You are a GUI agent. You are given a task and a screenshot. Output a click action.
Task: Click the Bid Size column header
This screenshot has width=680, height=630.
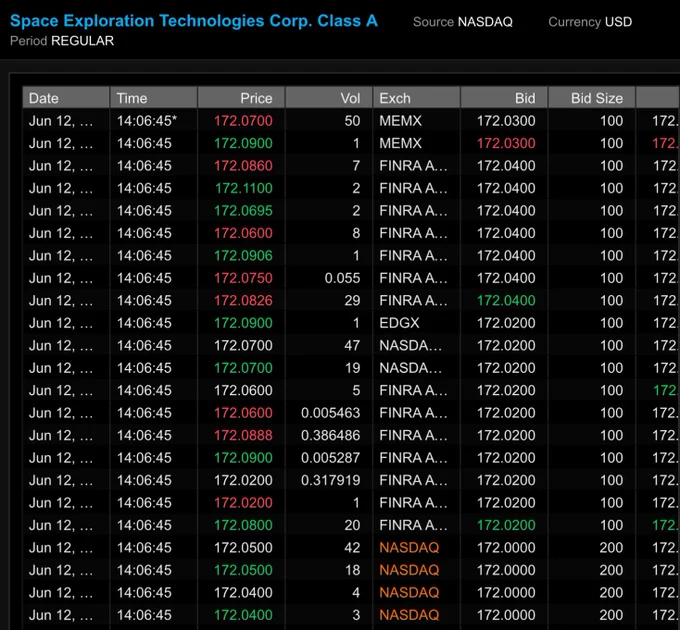[592, 98]
